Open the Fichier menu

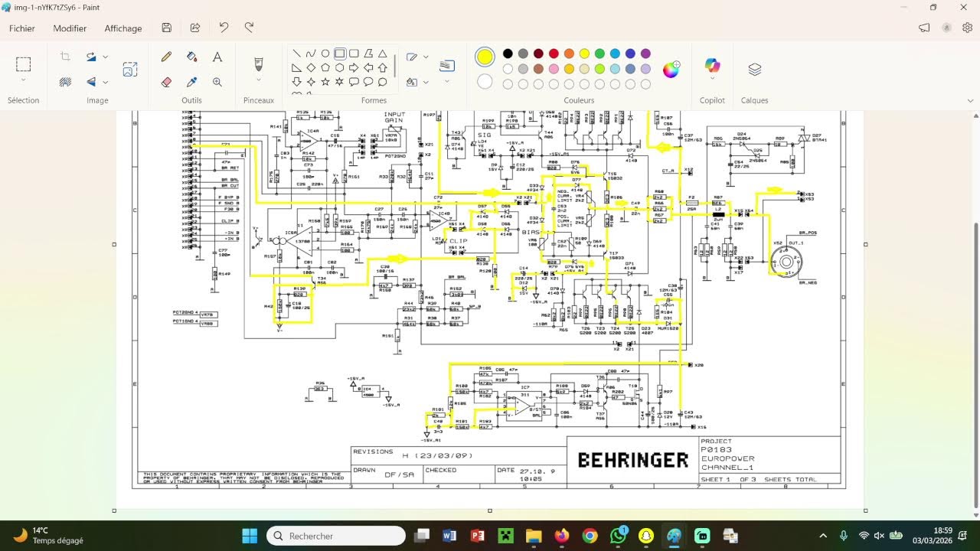tap(22, 28)
